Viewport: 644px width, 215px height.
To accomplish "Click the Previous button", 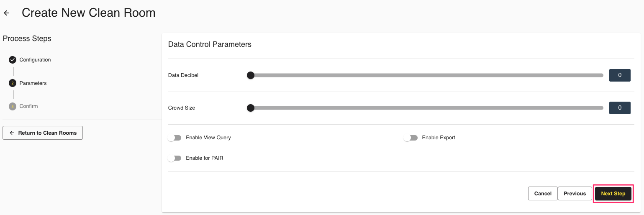I will coord(575,194).
